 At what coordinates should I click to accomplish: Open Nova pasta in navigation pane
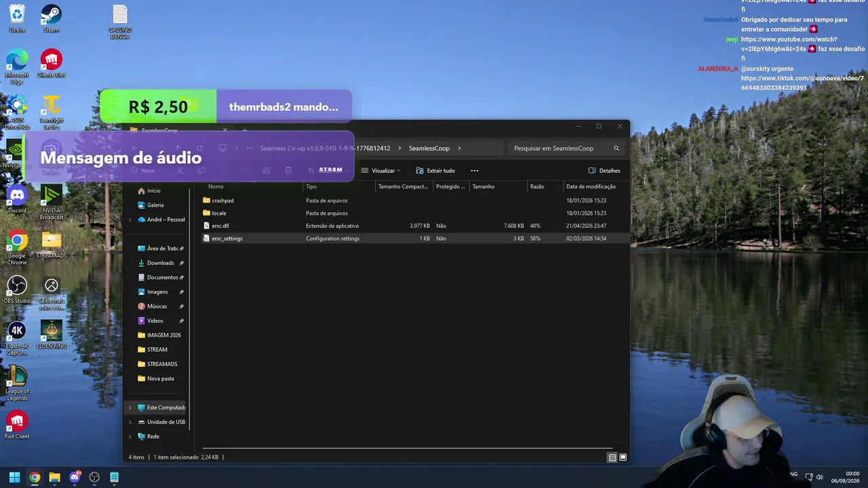pyautogui.click(x=161, y=379)
